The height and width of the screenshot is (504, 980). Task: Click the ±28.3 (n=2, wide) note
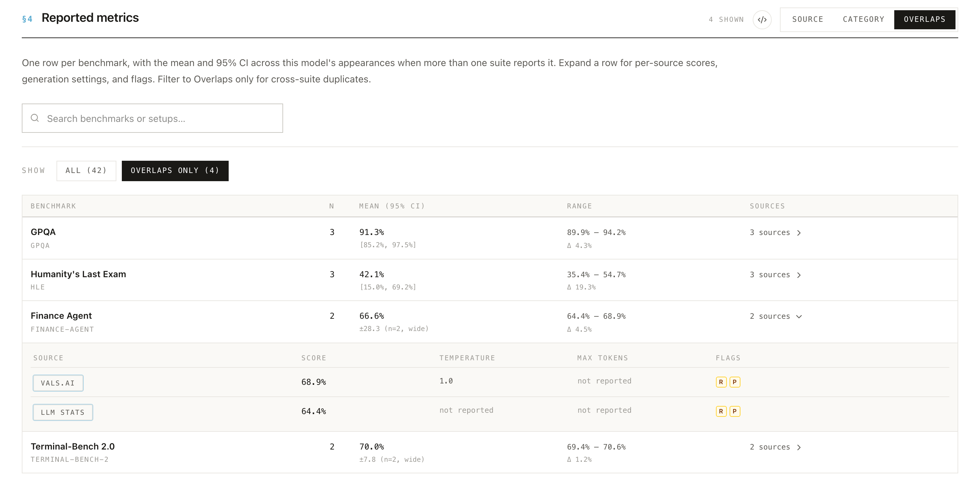394,329
